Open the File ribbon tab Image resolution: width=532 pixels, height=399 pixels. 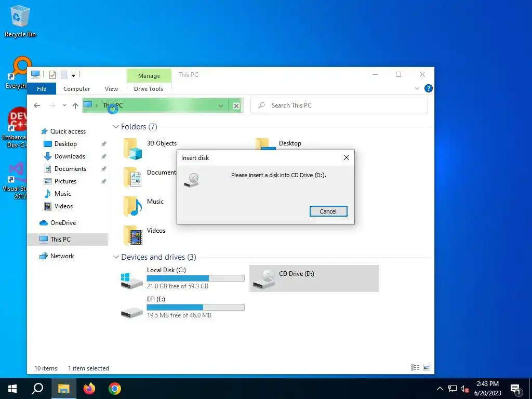click(42, 89)
